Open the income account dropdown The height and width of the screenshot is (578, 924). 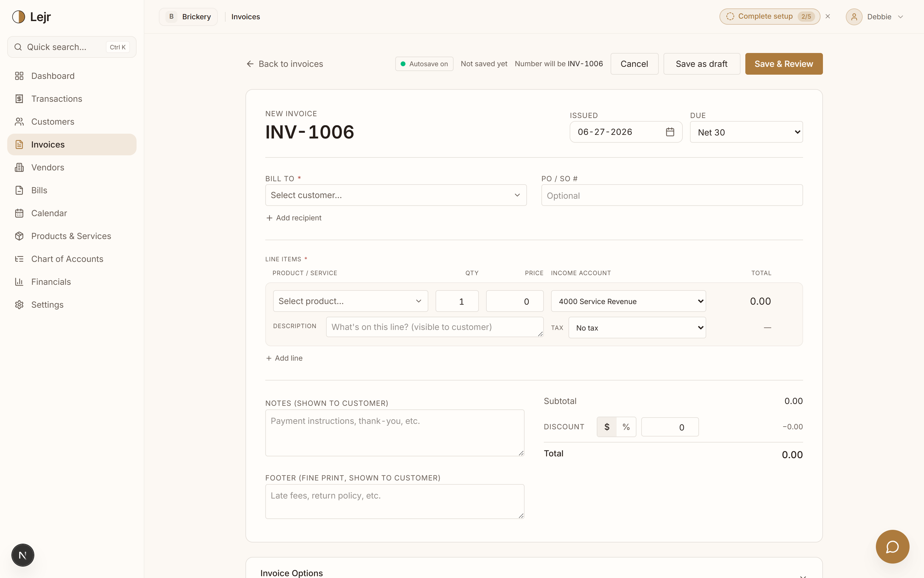click(x=628, y=301)
